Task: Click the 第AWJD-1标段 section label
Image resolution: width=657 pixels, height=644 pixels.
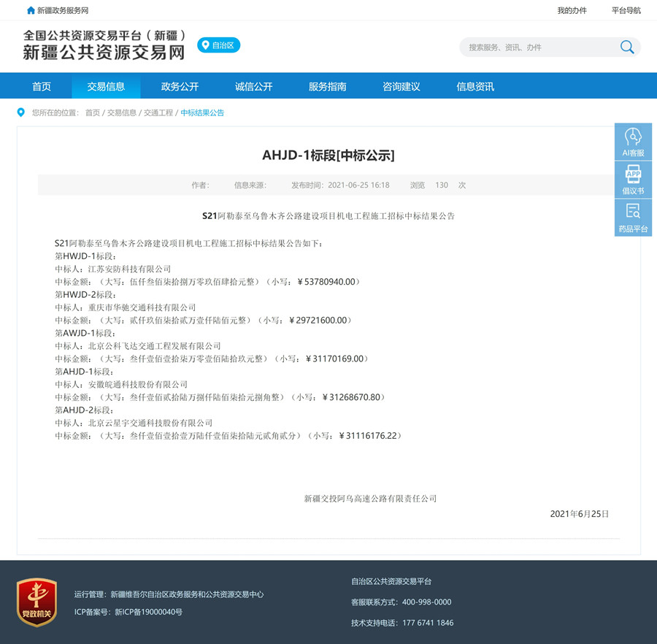Action: pos(85,334)
